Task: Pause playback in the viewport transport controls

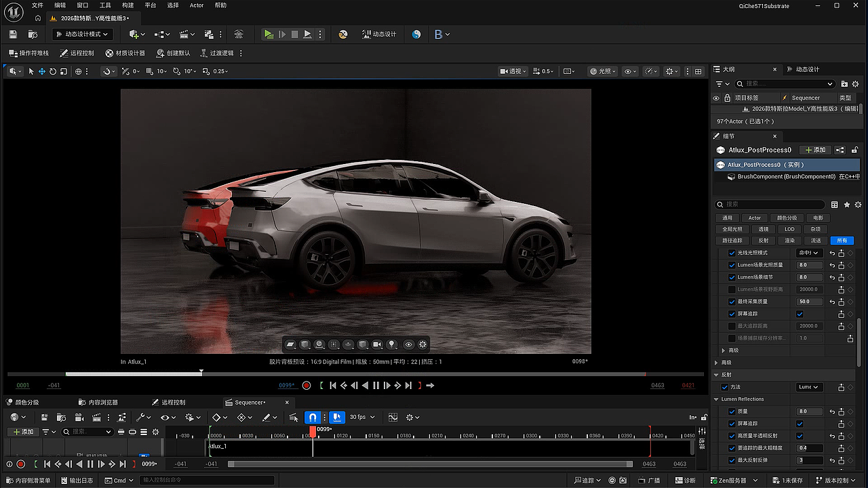Action: (376, 385)
